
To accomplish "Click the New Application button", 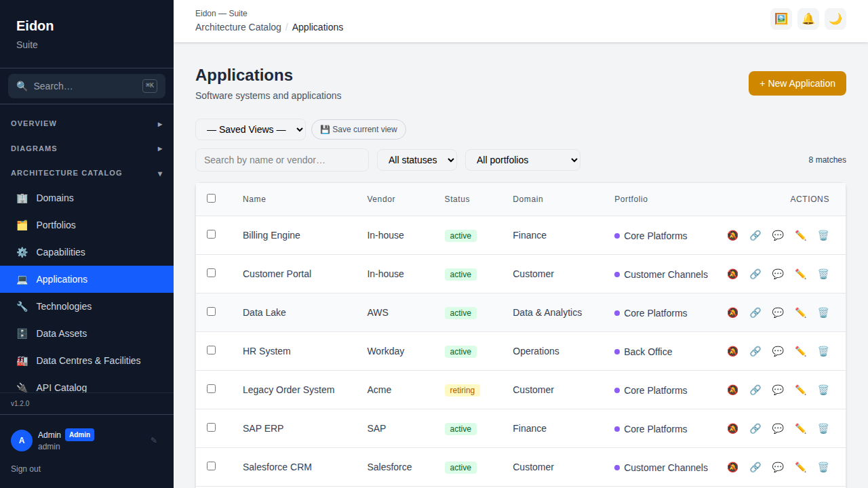I will 797,83.
